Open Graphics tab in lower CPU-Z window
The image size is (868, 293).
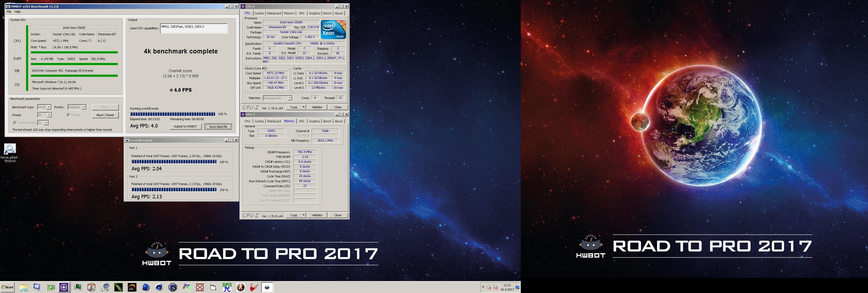pos(314,121)
